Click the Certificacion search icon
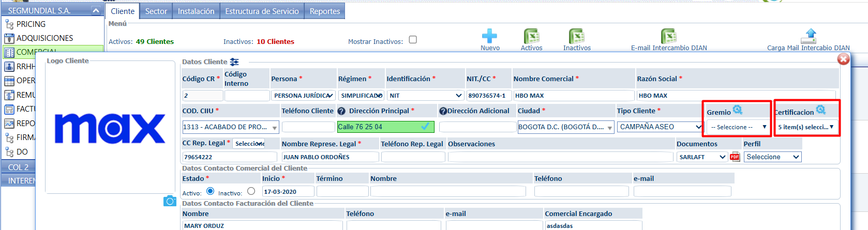The image size is (868, 230). click(x=821, y=110)
